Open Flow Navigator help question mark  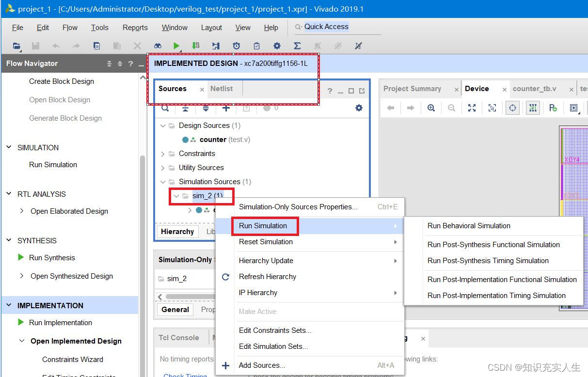(130, 64)
